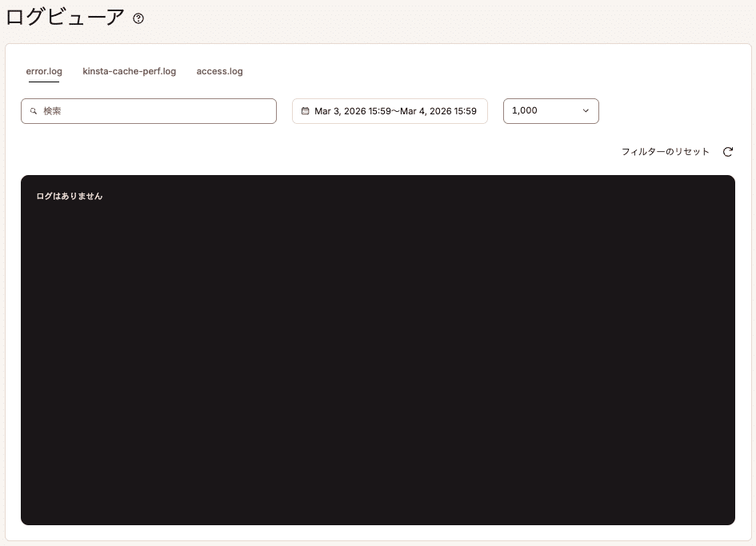This screenshot has width=756, height=546.
Task: Switch to the access.log tab
Action: (219, 71)
